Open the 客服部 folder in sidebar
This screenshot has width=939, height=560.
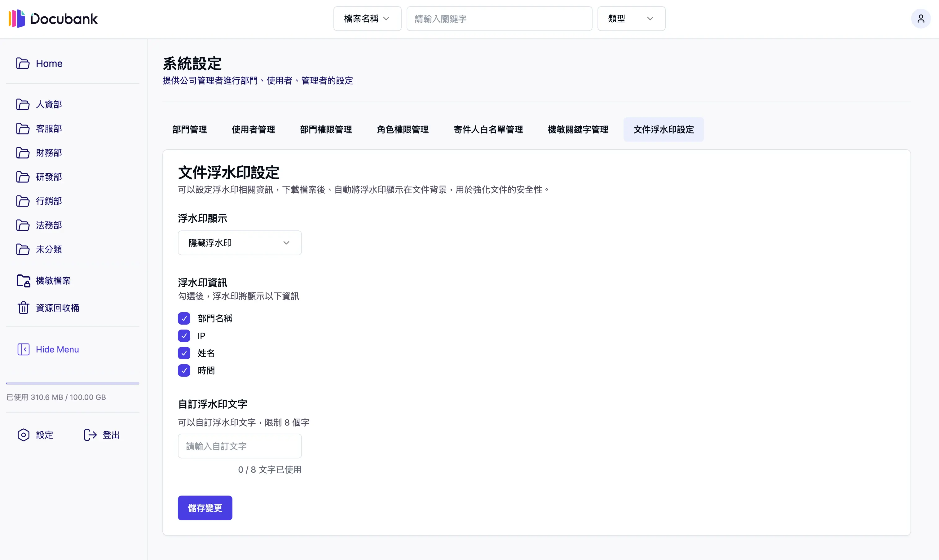click(48, 128)
